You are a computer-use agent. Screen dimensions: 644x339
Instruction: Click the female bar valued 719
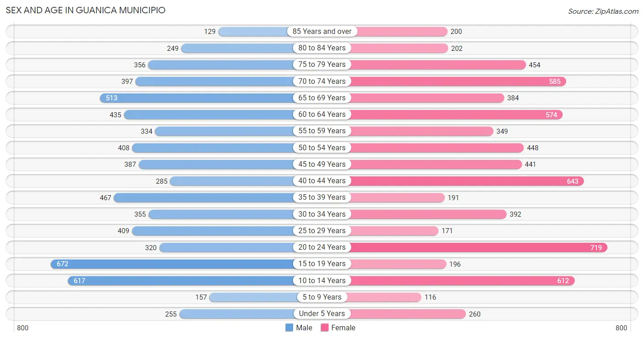[464, 247]
